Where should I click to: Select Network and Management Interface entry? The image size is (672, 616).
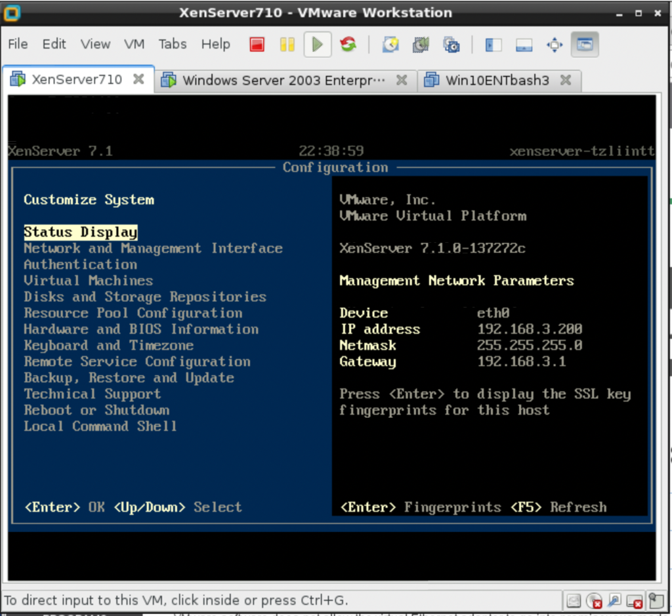click(153, 249)
